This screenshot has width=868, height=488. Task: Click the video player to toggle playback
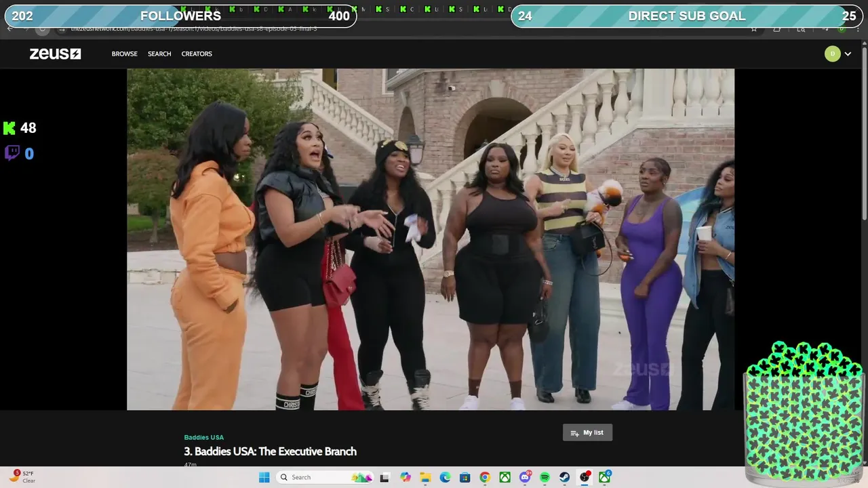[431, 239]
